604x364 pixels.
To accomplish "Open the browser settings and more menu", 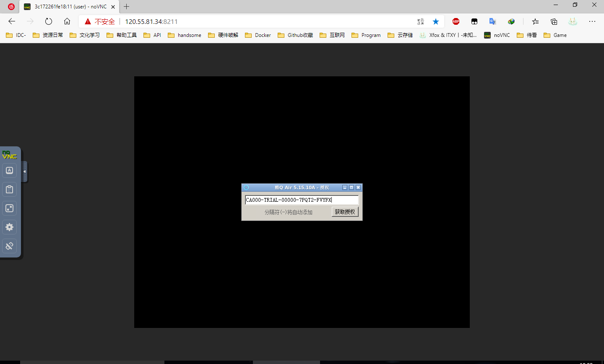I will (x=592, y=21).
